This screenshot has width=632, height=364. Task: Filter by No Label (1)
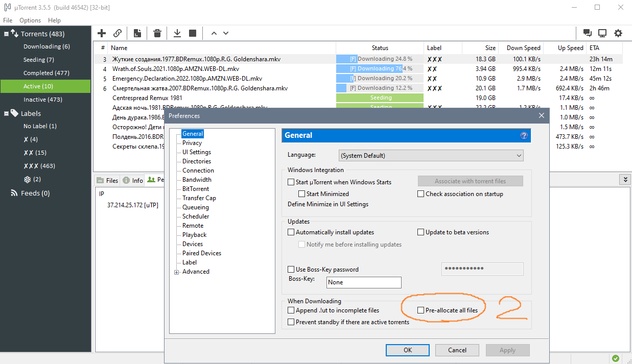40,126
